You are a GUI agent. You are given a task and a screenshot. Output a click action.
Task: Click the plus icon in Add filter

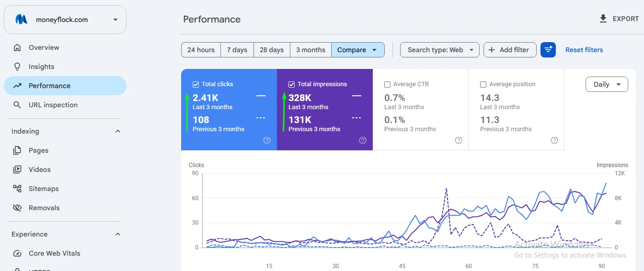[492, 50]
